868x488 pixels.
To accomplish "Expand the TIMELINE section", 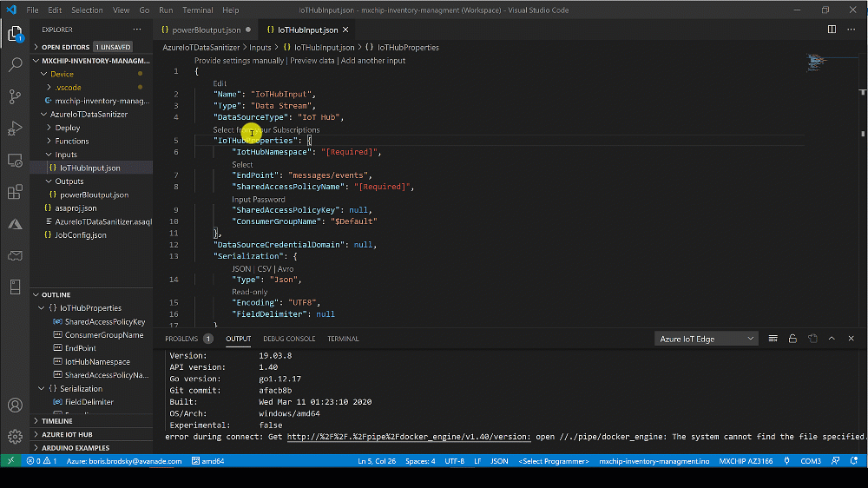I will (57, 420).
